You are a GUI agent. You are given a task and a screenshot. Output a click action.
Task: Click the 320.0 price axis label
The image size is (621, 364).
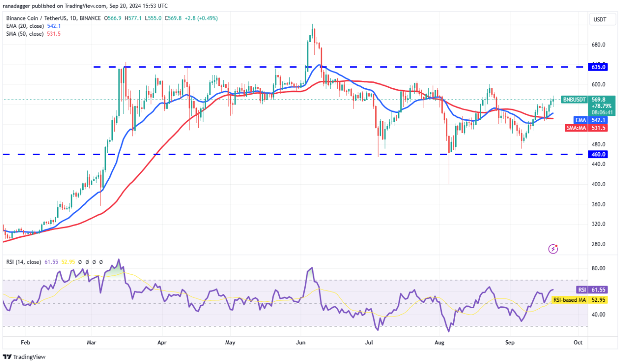[598, 224]
